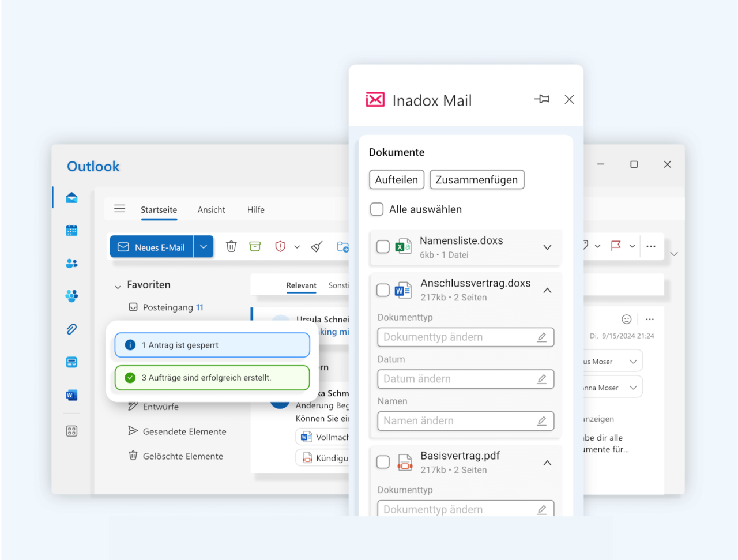
Task: Expand the Namensliste.doxs document details
Action: (547, 247)
